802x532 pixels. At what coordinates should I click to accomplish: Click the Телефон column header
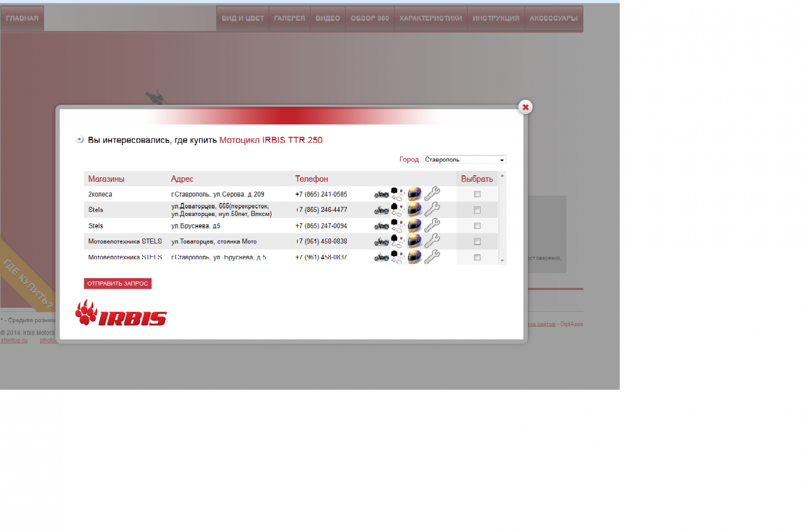click(311, 179)
